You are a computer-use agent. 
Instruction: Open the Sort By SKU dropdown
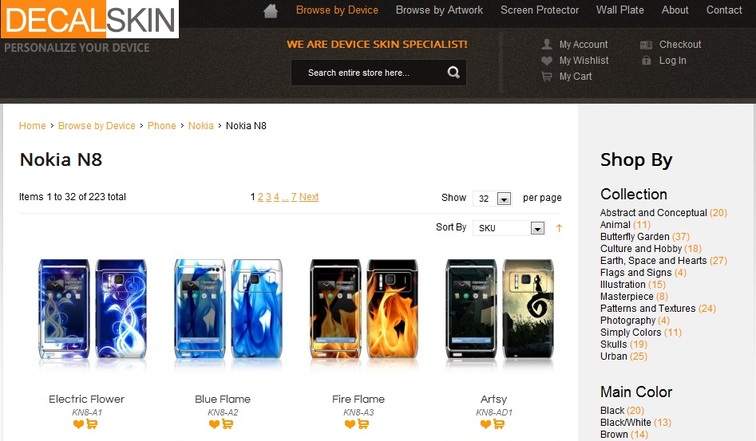[509, 228]
